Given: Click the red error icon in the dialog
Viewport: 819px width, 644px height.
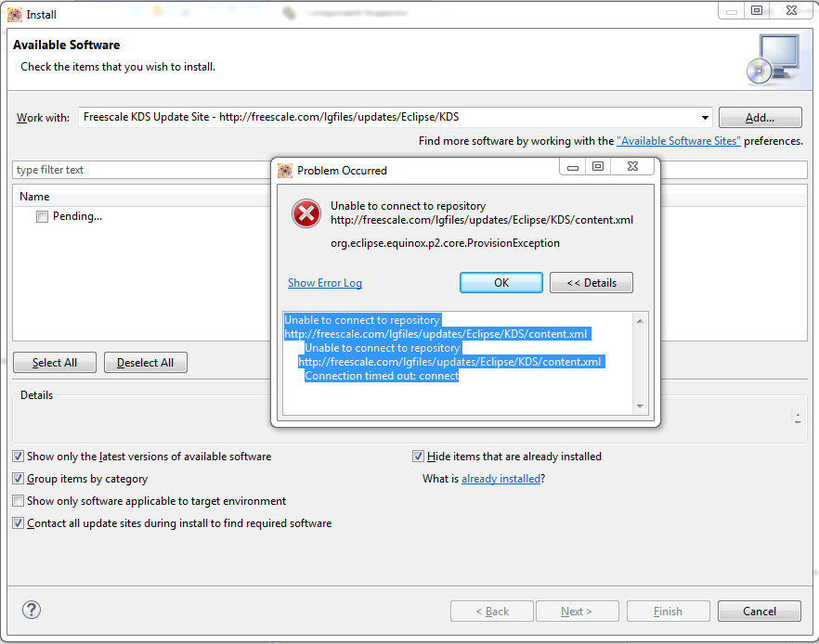Looking at the screenshot, I should [x=306, y=213].
